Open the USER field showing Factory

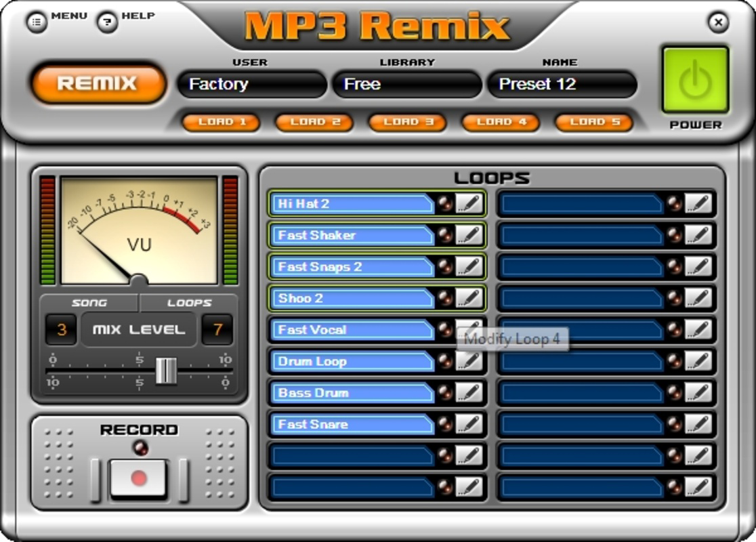click(252, 84)
